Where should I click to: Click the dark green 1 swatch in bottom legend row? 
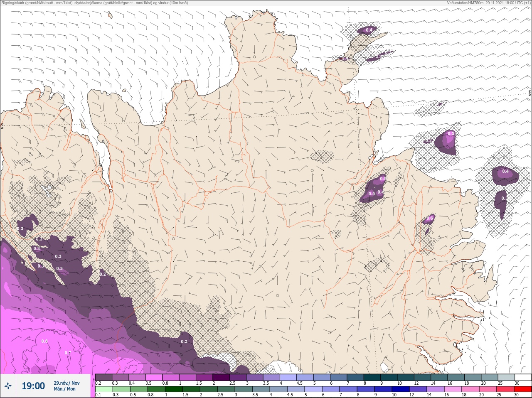pyautogui.click(x=173, y=389)
